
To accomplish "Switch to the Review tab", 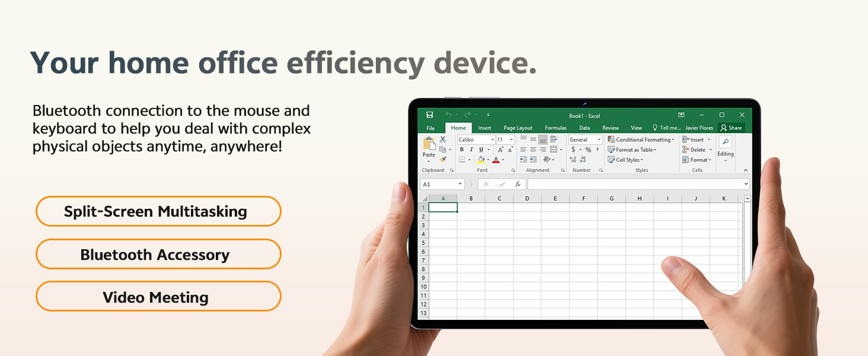I will (611, 128).
